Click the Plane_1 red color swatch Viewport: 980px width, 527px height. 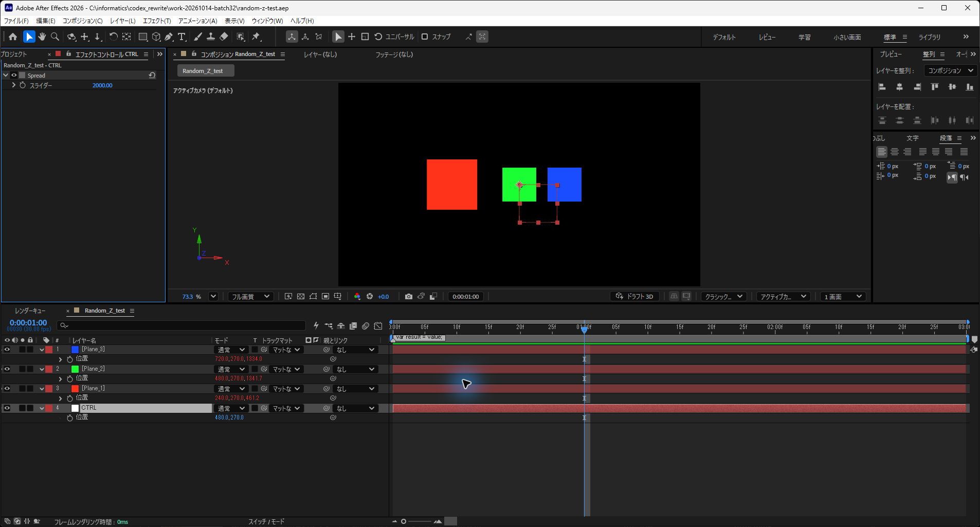tap(75, 389)
